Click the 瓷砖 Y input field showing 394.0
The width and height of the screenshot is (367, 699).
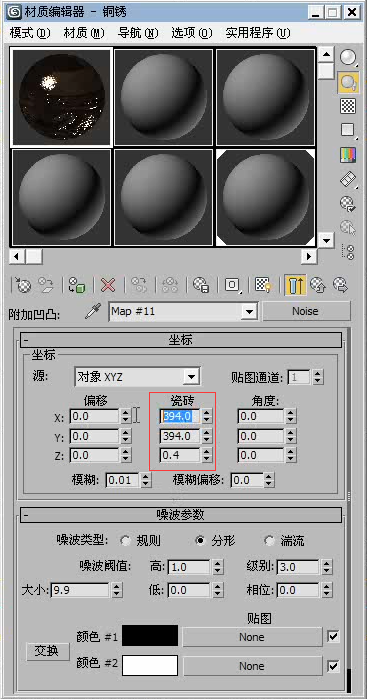(x=180, y=436)
